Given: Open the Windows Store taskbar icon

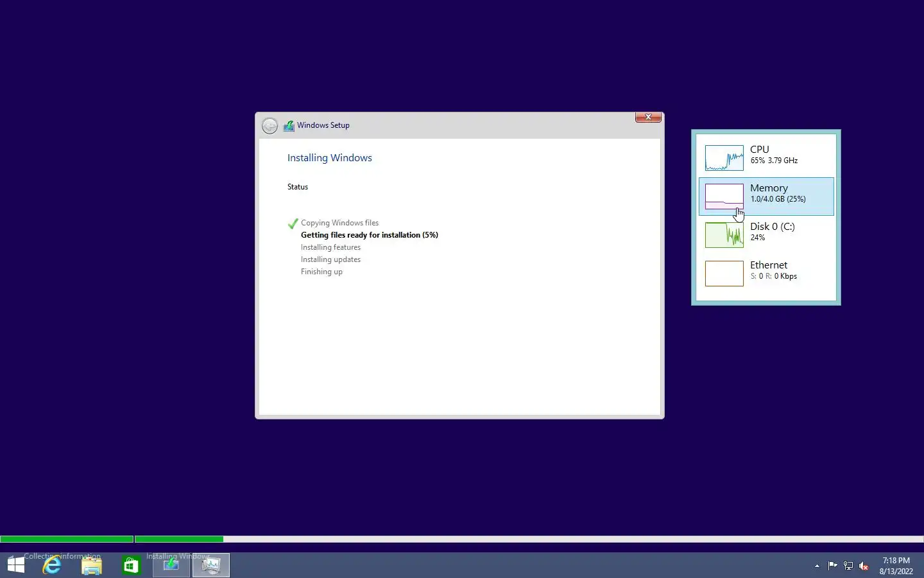Looking at the screenshot, I should pyautogui.click(x=131, y=565).
